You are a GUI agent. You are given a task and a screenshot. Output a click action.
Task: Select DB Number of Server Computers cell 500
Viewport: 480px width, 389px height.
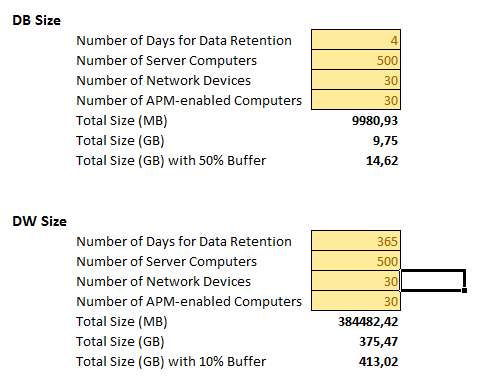[356, 60]
